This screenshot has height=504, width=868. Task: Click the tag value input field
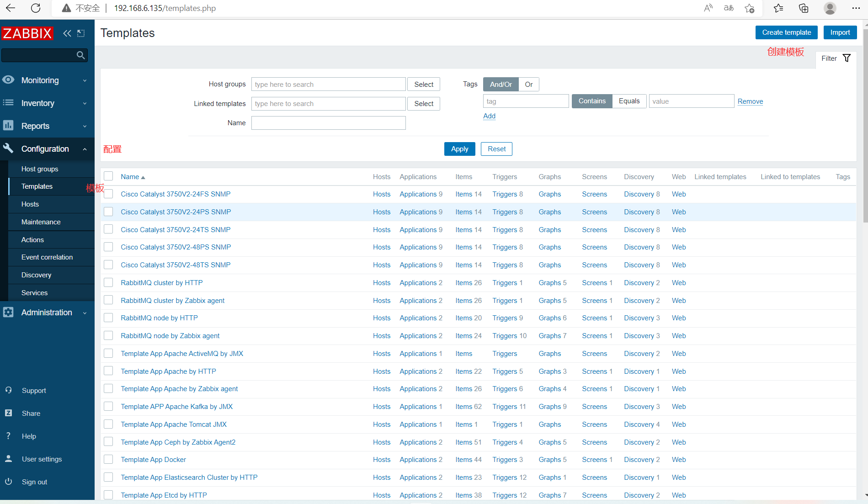pyautogui.click(x=692, y=101)
